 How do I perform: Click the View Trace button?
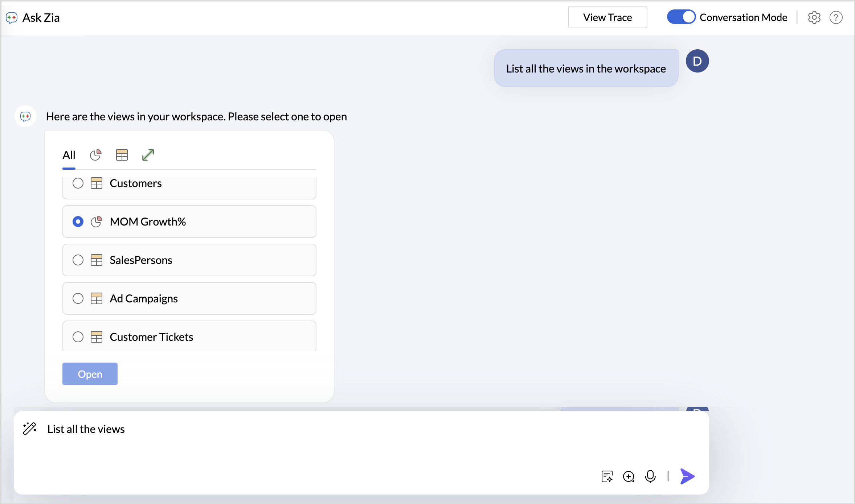click(607, 17)
